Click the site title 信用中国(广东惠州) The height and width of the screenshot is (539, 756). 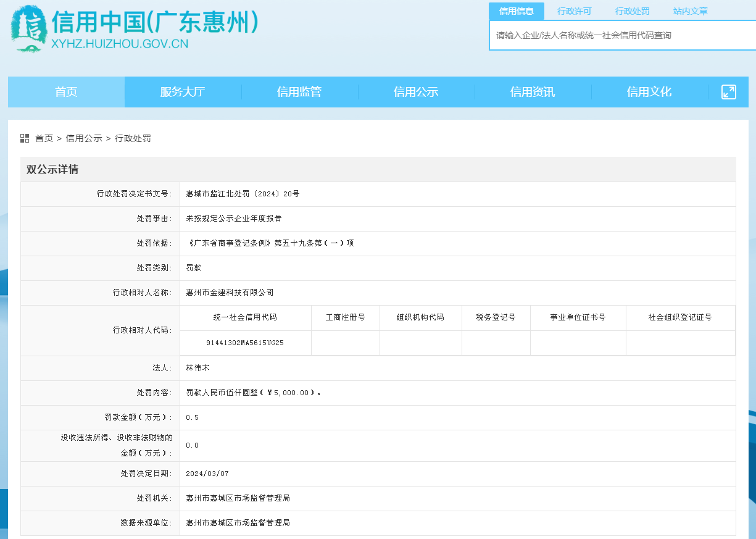(155, 23)
